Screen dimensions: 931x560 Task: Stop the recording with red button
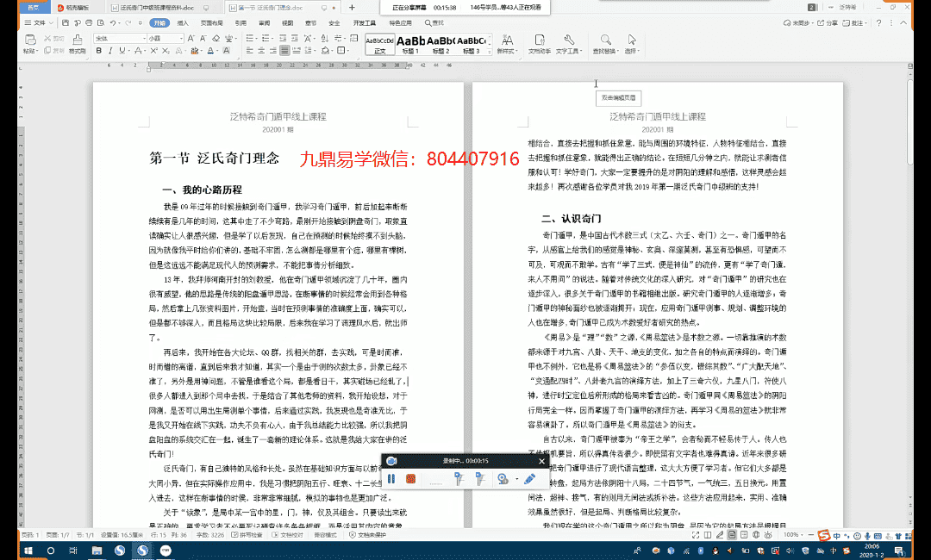[x=412, y=478]
